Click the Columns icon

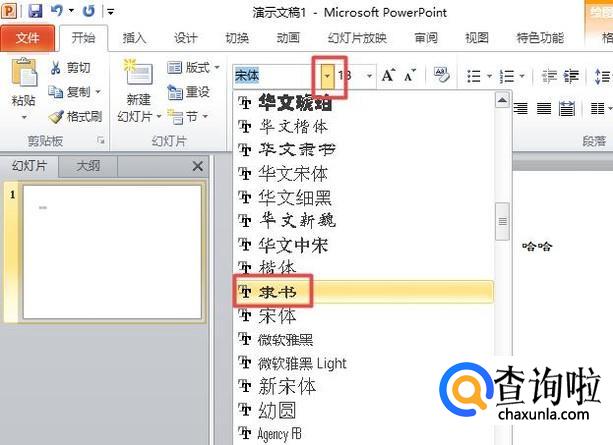(x=597, y=108)
